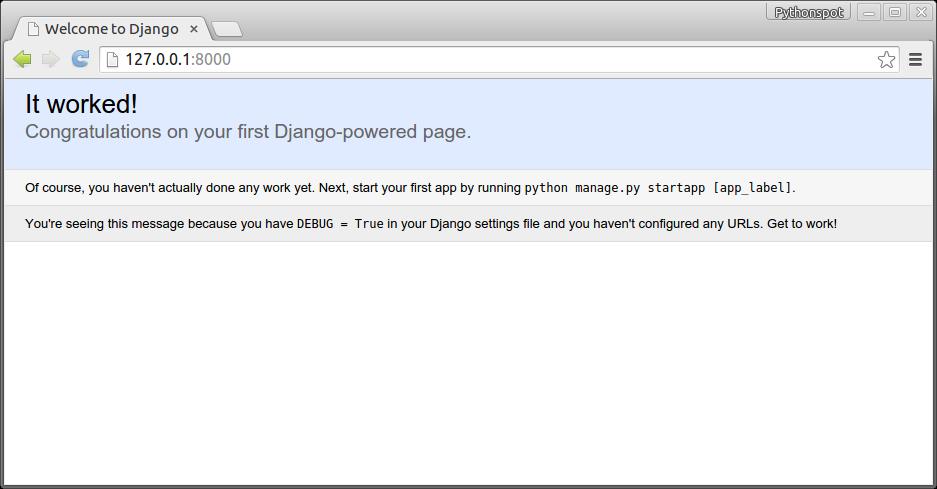Click the 'DEBUG = True' code text
937x489 pixels.
click(340, 224)
